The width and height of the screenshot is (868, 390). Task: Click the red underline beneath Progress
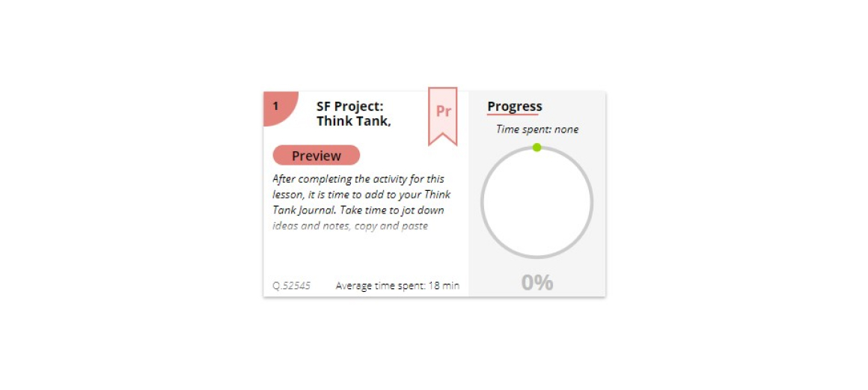513,115
